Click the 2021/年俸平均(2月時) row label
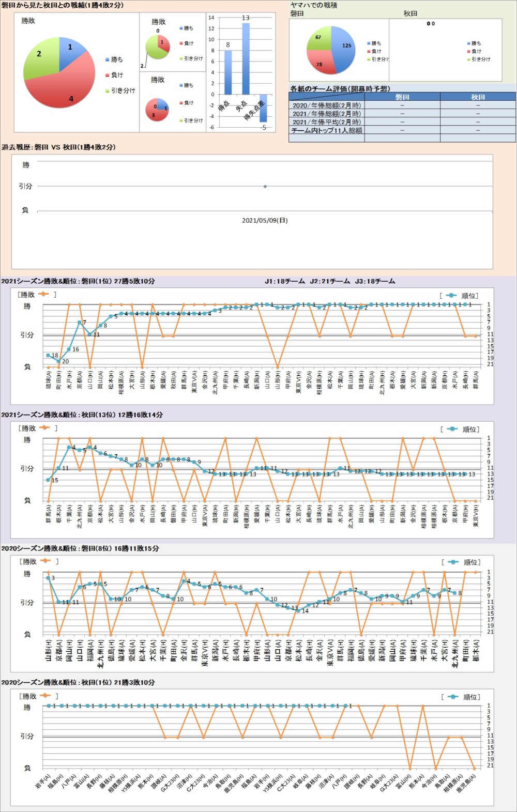 (x=326, y=122)
